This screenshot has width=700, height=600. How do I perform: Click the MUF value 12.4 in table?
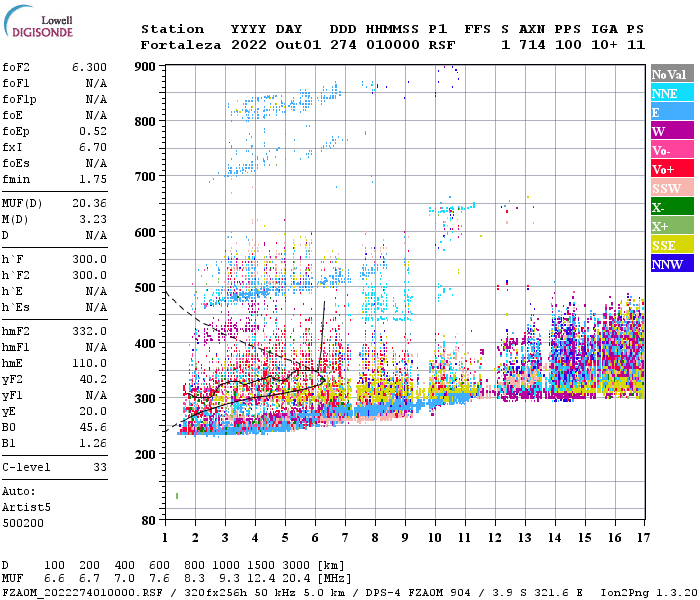point(261,579)
